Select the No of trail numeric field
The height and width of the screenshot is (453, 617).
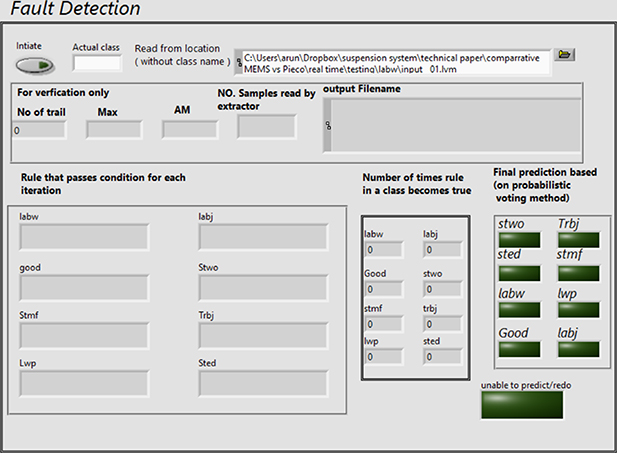pyautogui.click(x=40, y=130)
